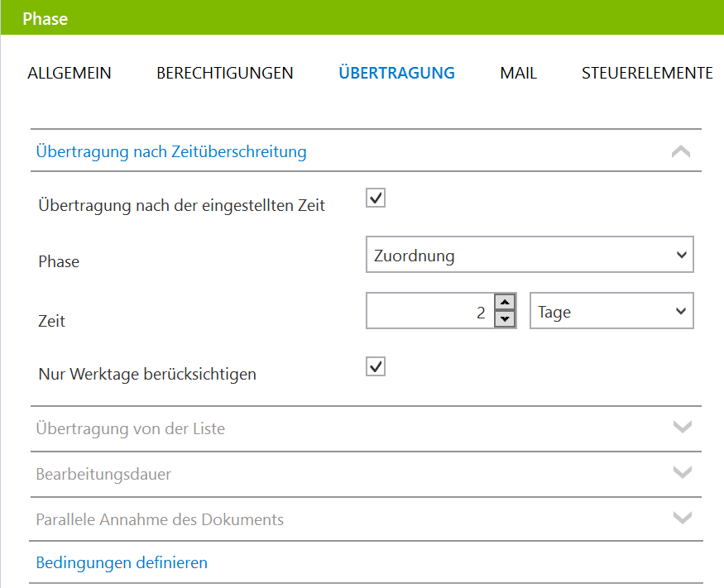Open the BERECHTIGUNGEN tab

225,73
